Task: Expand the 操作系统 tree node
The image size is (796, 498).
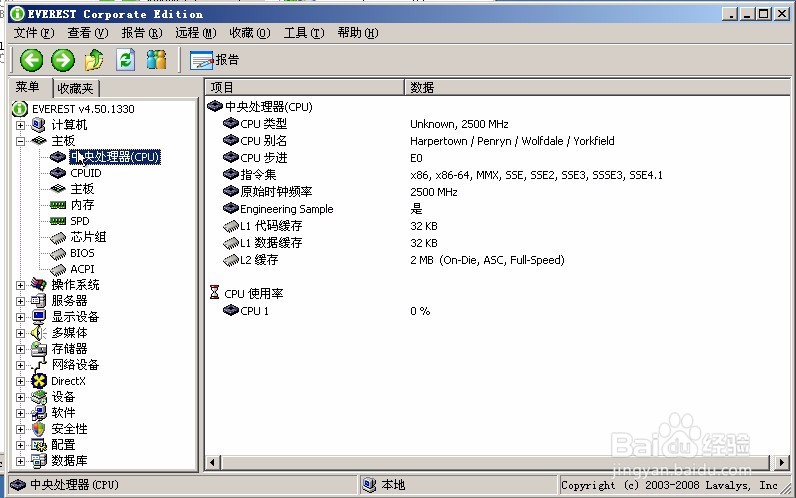Action: click(x=20, y=285)
